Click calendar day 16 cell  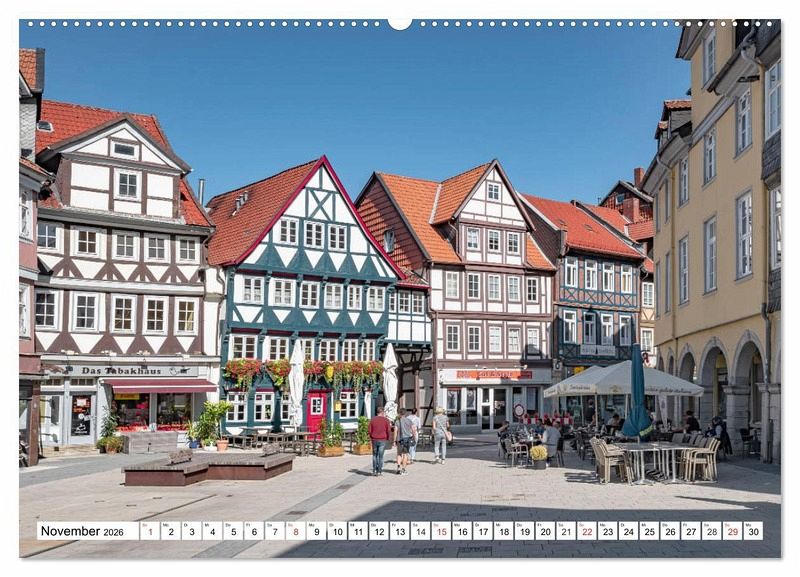coord(462,531)
